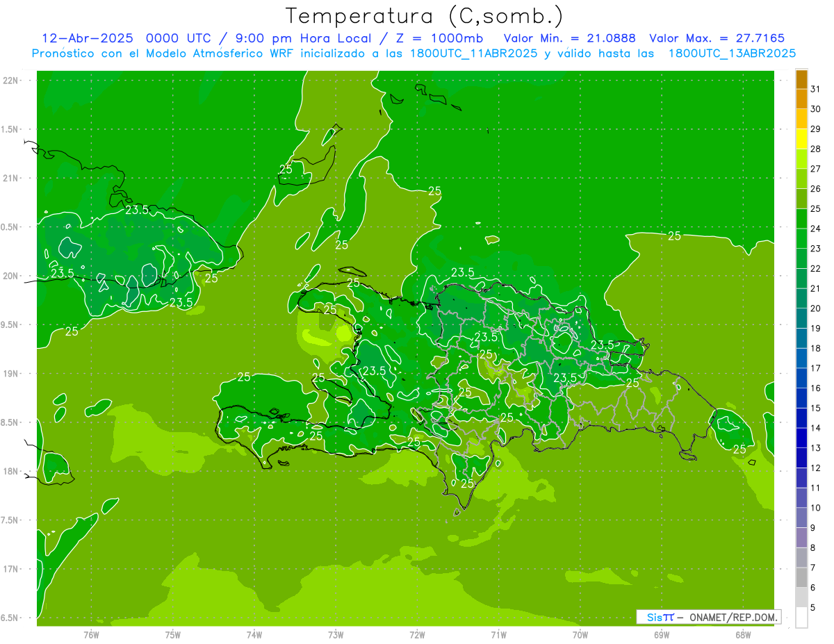
Task: Click the 75W longitude axis label
Action: 173,634
